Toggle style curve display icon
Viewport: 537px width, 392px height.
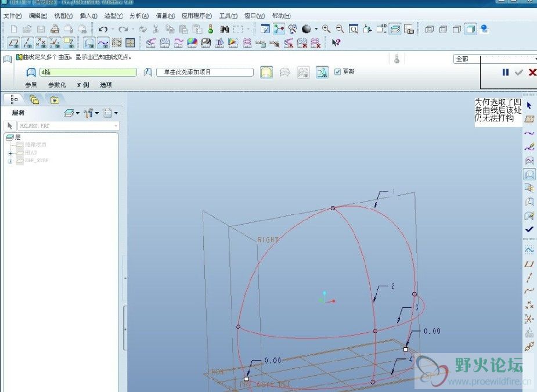coord(103,43)
